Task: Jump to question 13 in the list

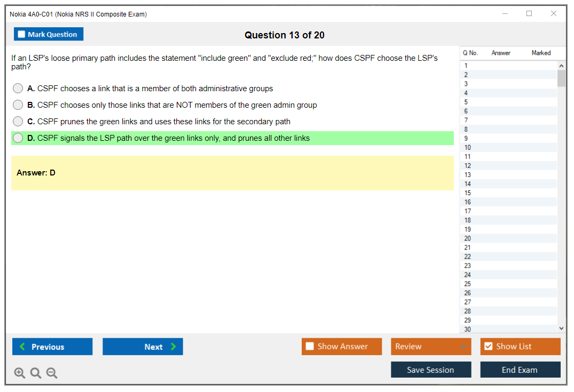Action: click(x=468, y=175)
